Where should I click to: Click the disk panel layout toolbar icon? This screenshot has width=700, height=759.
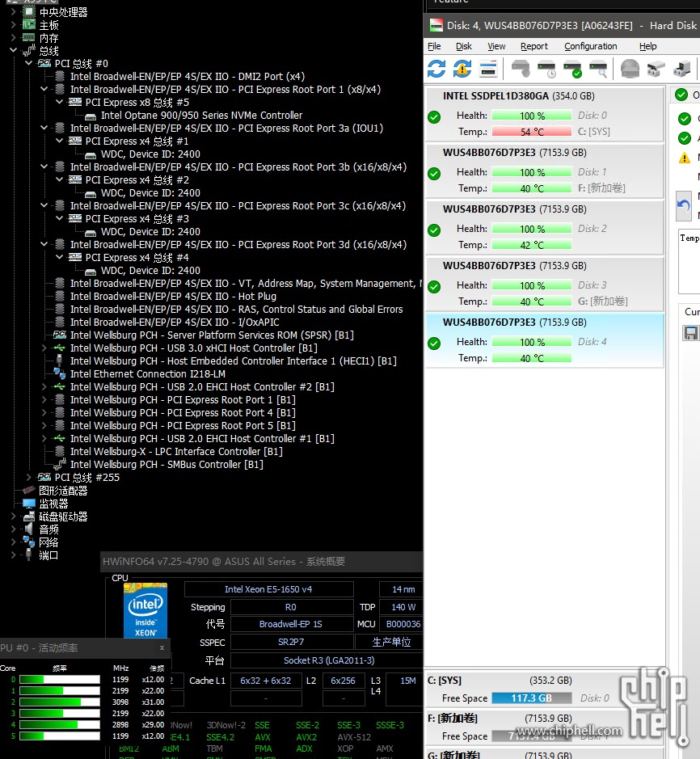pyautogui.click(x=488, y=69)
